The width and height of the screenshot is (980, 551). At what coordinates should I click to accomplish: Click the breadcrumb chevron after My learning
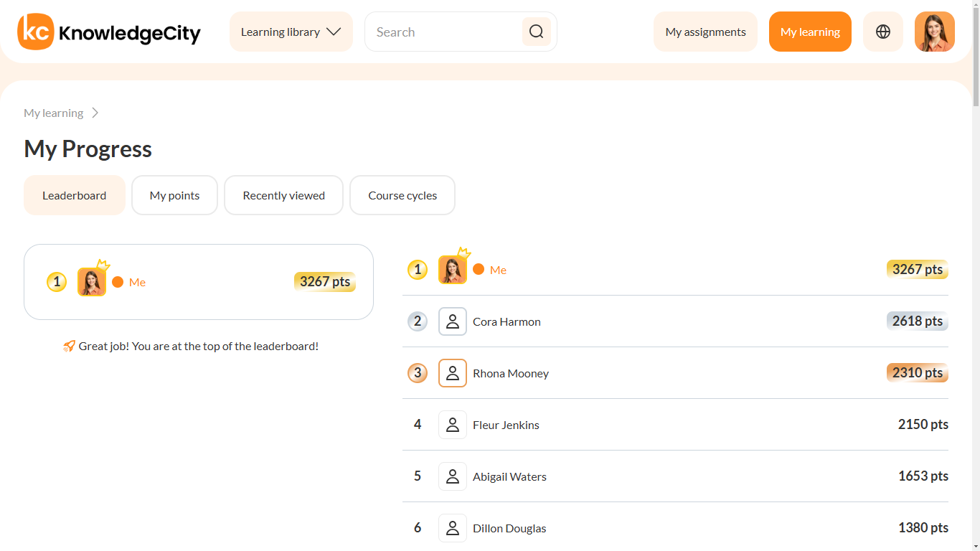(x=95, y=113)
